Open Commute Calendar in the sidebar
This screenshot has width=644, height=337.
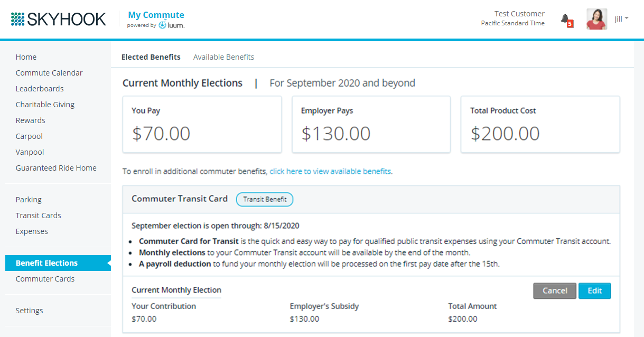tap(49, 73)
